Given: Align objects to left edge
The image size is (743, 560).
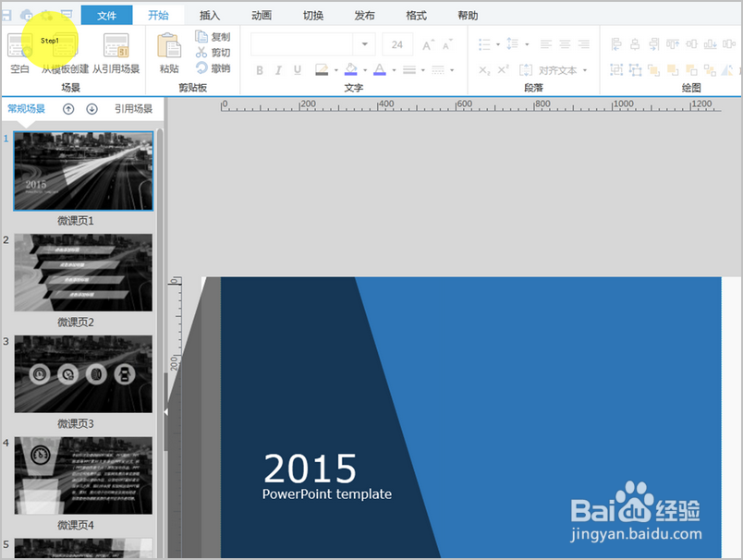Looking at the screenshot, I should point(616,44).
